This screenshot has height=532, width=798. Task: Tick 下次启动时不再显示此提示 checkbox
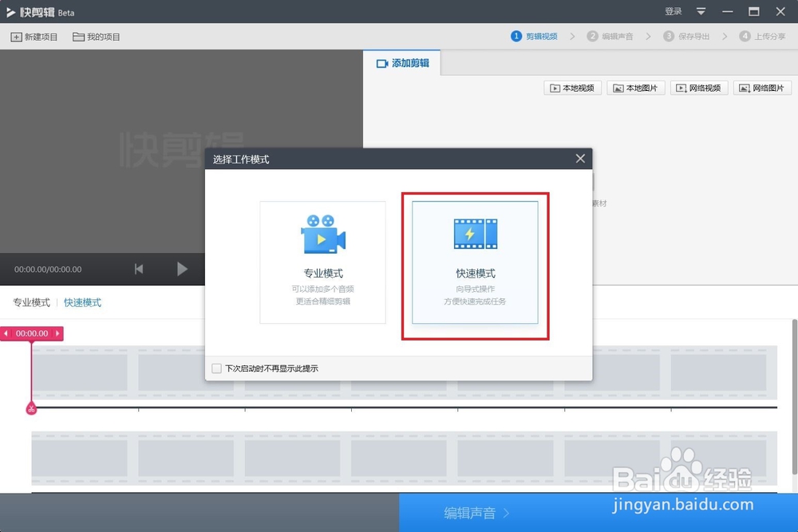(x=217, y=368)
